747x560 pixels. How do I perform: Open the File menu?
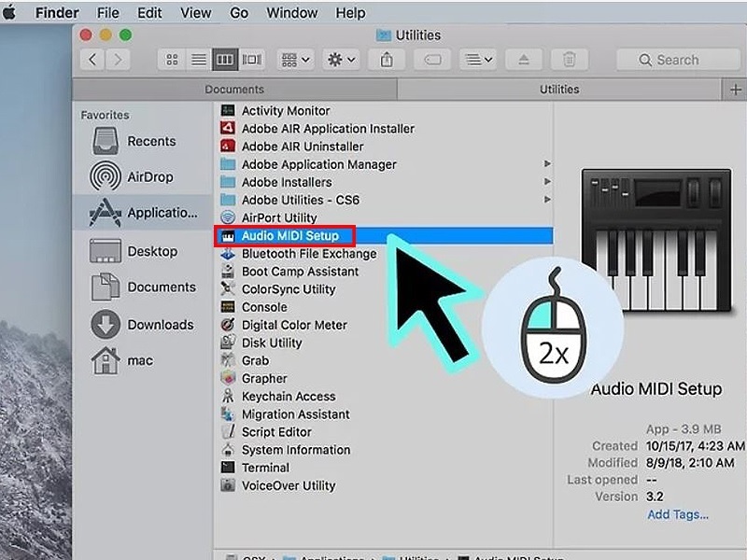pos(108,13)
